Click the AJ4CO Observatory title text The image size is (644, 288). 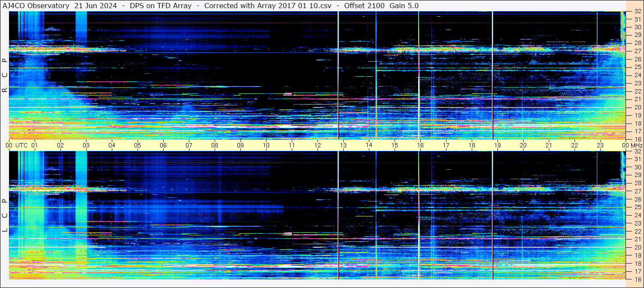pyautogui.click(x=36, y=6)
